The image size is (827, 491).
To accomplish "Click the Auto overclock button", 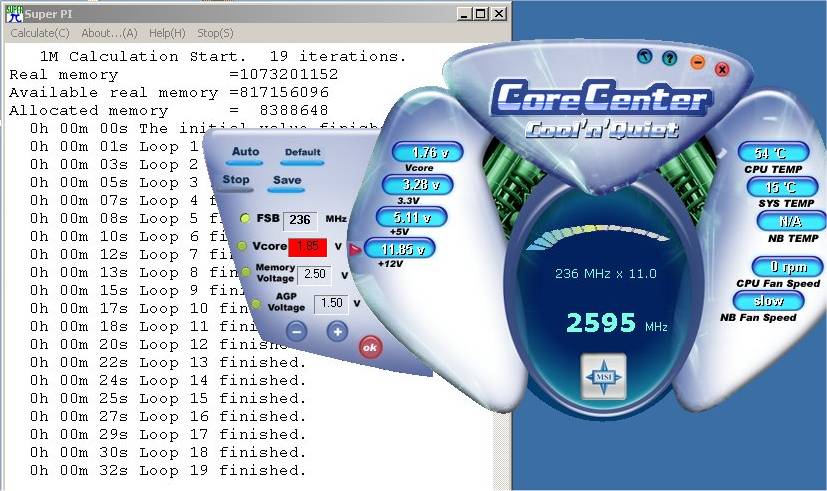I will (245, 153).
